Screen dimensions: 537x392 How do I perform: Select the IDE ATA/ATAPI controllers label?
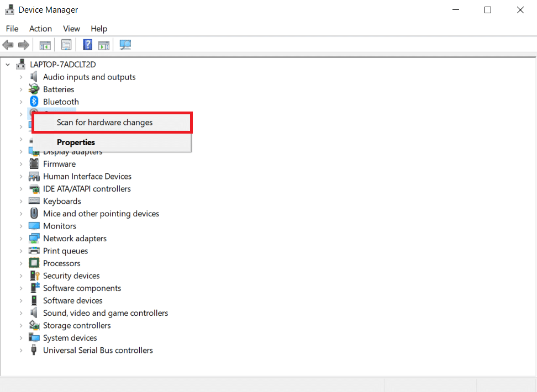point(87,189)
